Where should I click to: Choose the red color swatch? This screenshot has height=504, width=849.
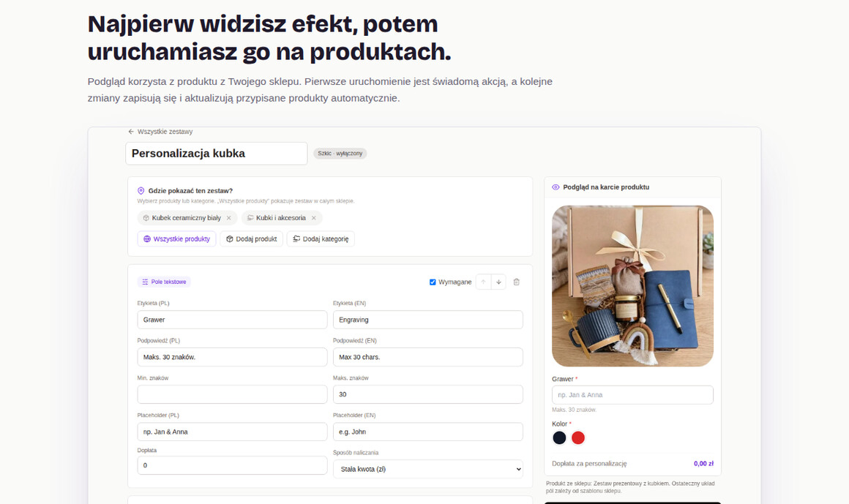pyautogui.click(x=578, y=438)
